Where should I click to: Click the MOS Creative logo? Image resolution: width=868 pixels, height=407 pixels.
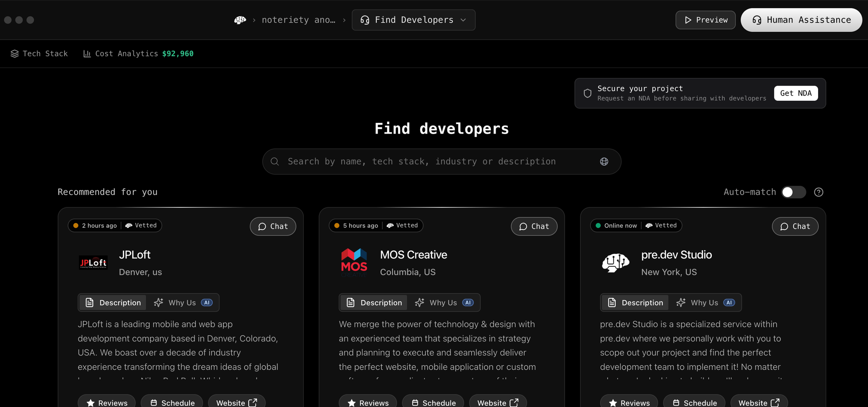354,263
